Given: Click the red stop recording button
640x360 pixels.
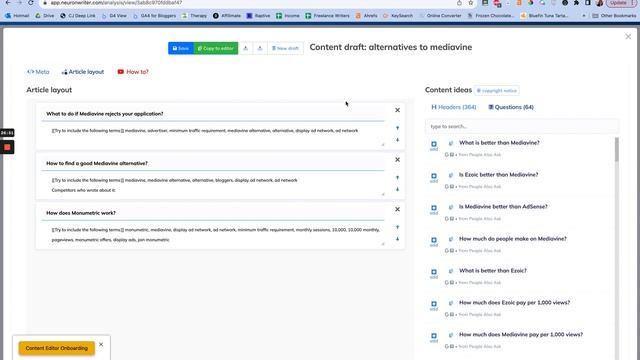Looking at the screenshot, I should [7, 147].
